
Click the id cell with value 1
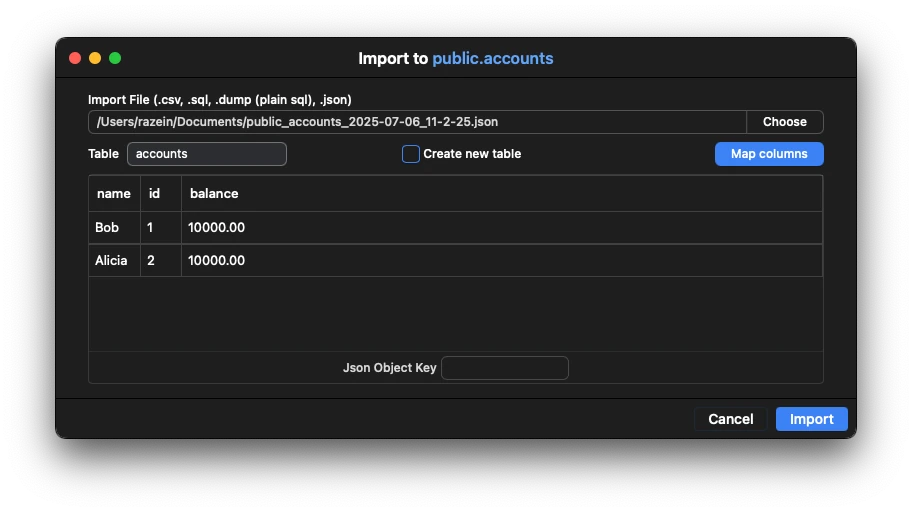coord(161,227)
